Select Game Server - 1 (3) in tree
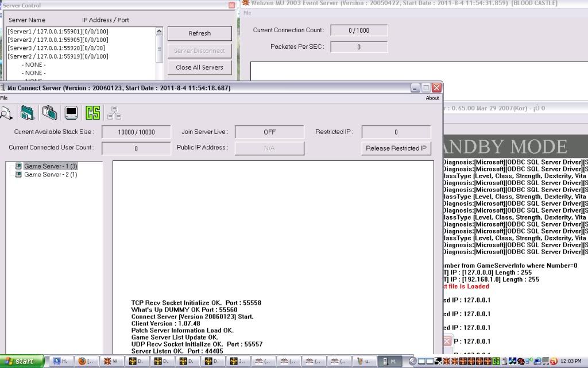This screenshot has height=368, width=588. tap(51, 166)
